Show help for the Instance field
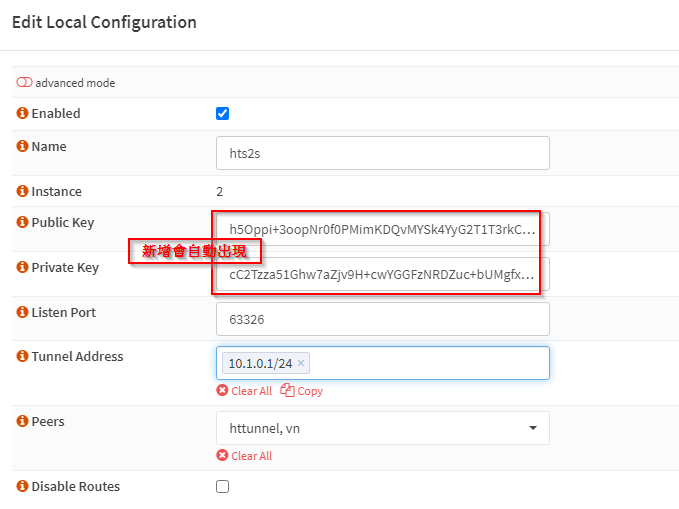Viewport: 679px width, 509px height. (x=22, y=191)
